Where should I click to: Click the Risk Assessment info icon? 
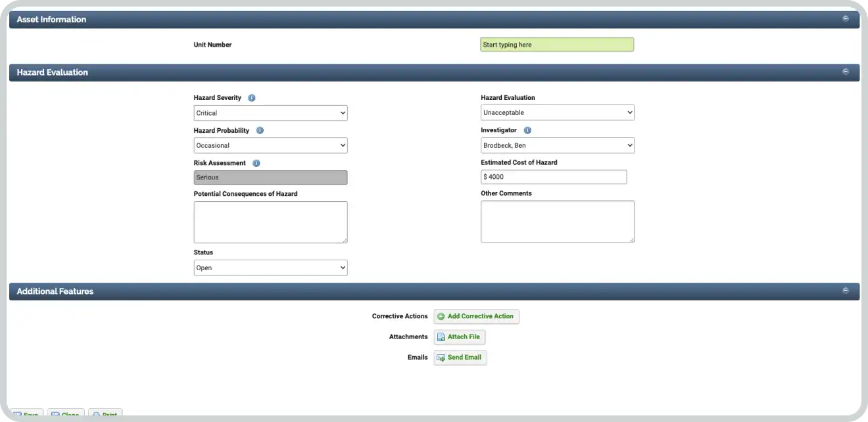[256, 163]
